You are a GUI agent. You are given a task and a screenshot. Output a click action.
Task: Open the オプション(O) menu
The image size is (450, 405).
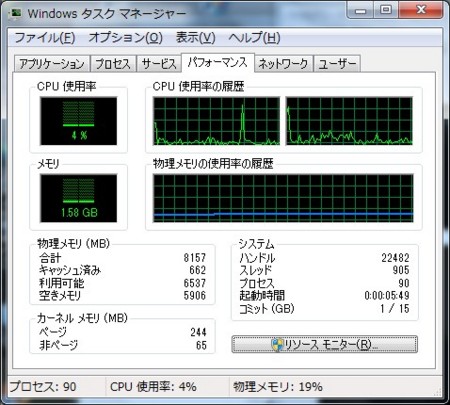point(125,37)
